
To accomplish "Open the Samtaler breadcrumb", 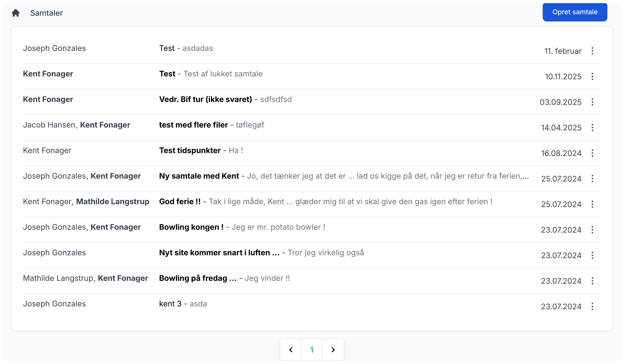I will (x=46, y=13).
